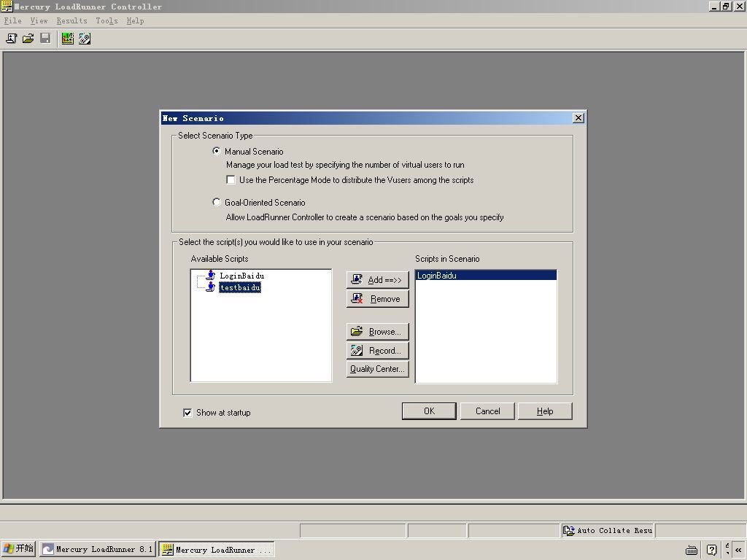Click the Remove button
Image resolution: width=747 pixels, height=560 pixels.
point(378,298)
